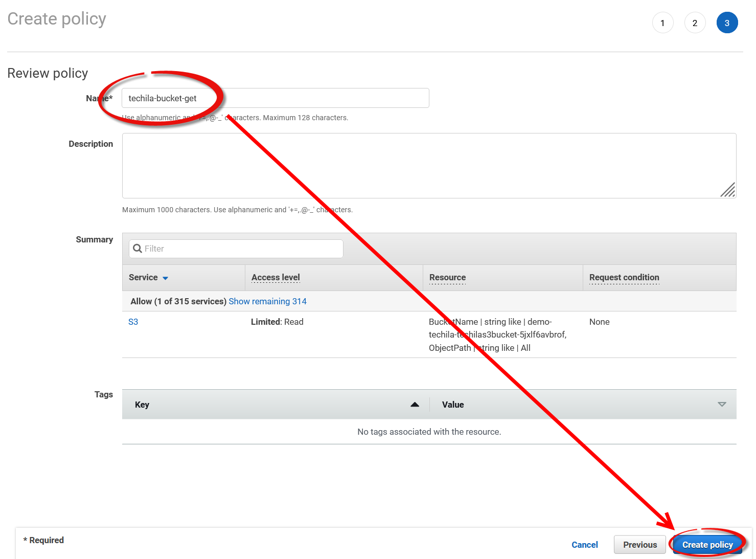Viewport: 756px width, 559px height.
Task: Open the Service column dropdown arrow
Action: tap(165, 278)
